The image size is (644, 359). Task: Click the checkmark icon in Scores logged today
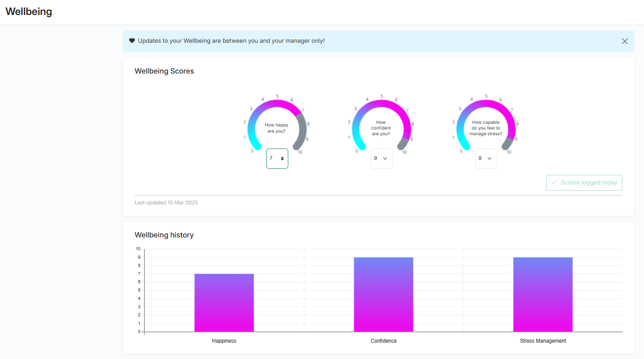pos(554,182)
